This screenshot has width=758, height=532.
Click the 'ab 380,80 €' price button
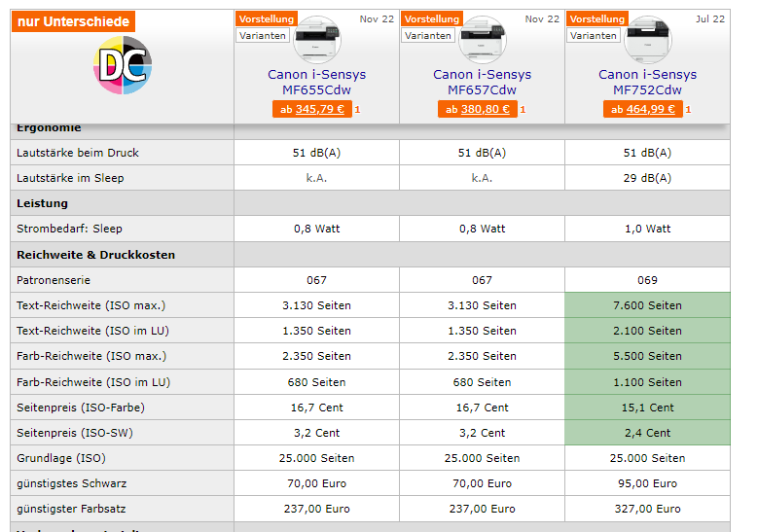coord(478,109)
